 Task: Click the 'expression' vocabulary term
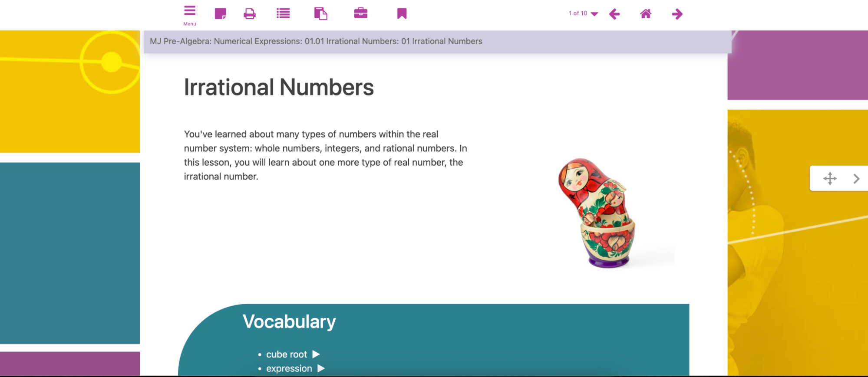click(289, 368)
